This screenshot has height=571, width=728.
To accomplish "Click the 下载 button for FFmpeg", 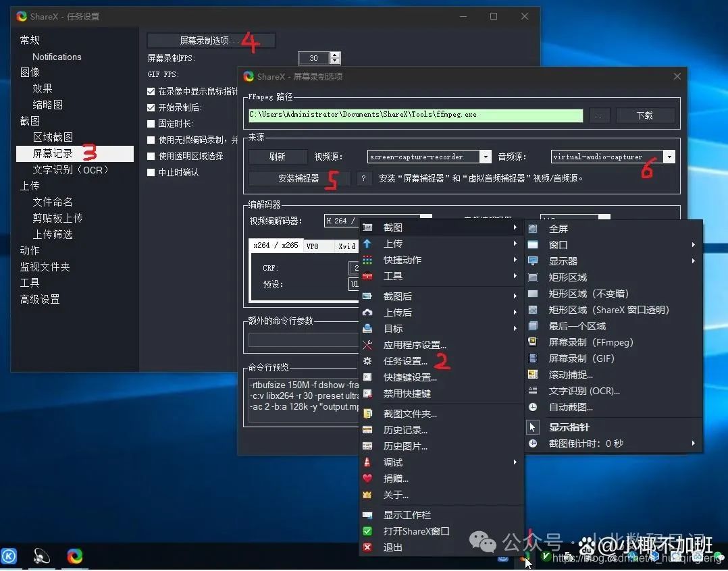I will tap(645, 115).
